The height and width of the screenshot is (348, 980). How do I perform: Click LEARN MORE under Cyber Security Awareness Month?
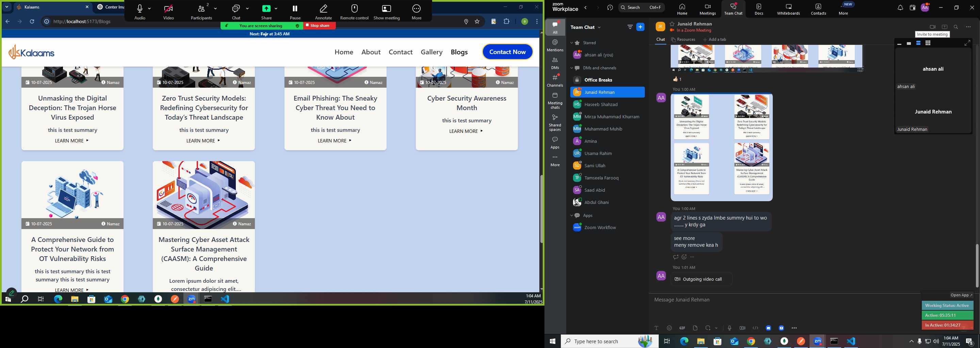pyautogui.click(x=466, y=131)
